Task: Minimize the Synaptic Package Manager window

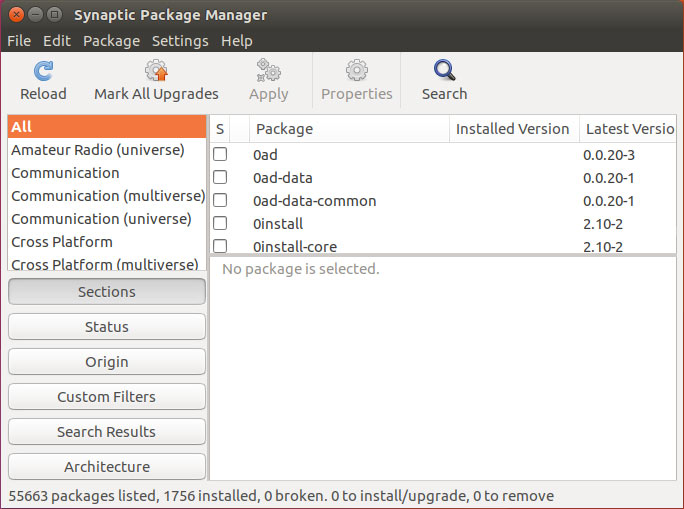Action: coord(35,15)
